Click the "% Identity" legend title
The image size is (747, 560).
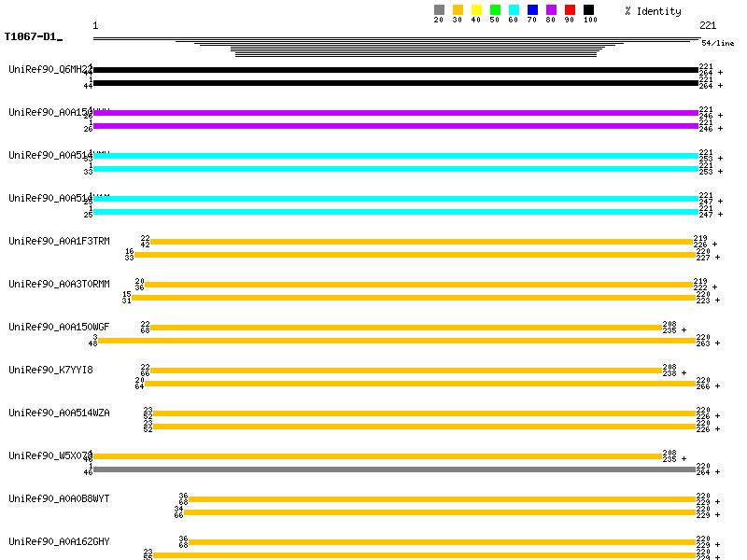(653, 11)
